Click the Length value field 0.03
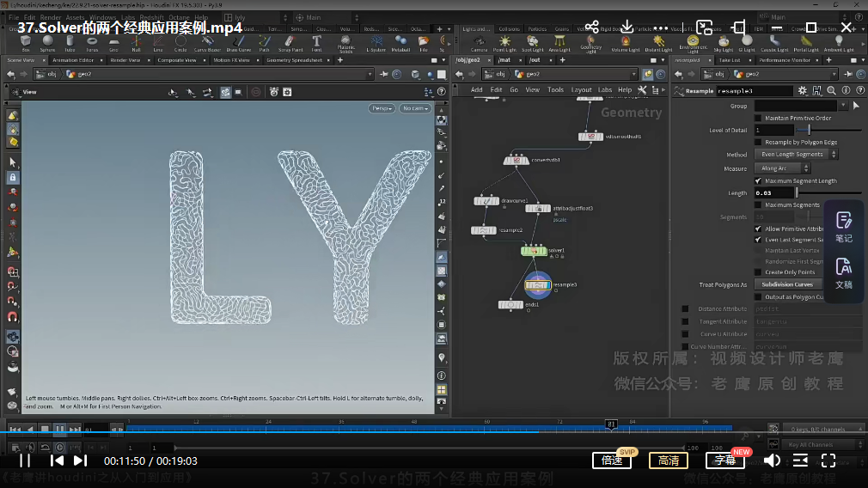868x488 pixels. click(x=774, y=193)
